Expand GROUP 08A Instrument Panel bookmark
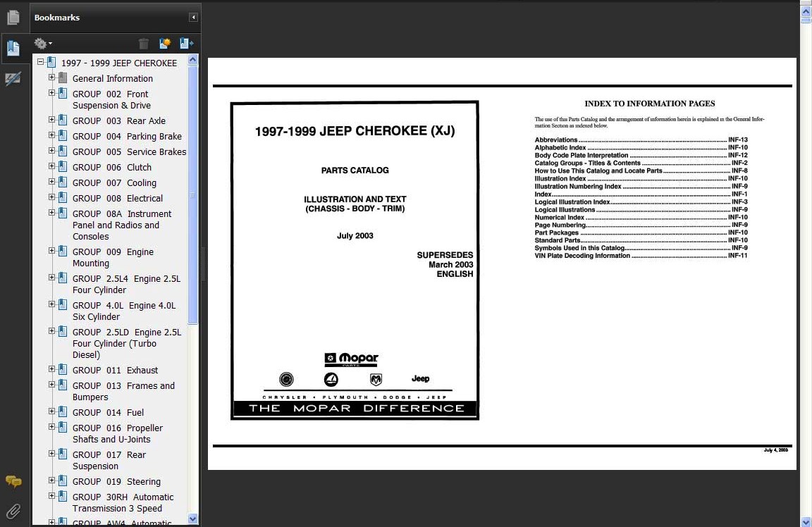The height and width of the screenshot is (527, 812). (x=51, y=213)
